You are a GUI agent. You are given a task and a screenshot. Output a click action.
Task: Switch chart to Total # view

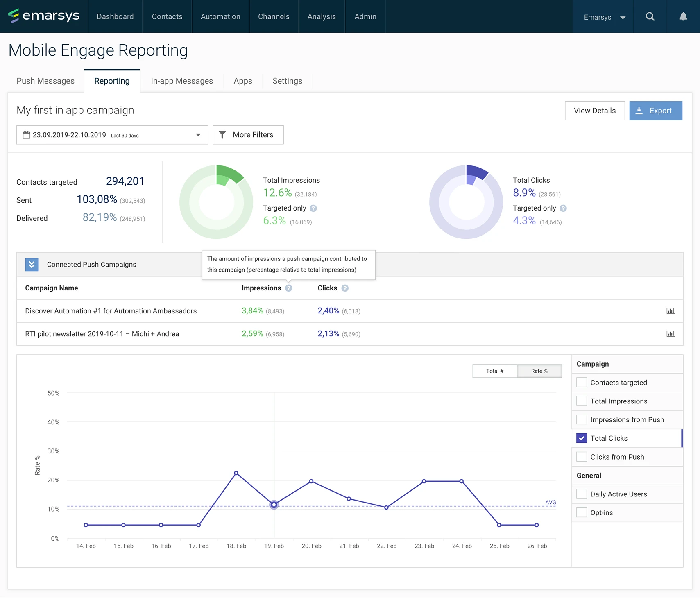tap(494, 371)
